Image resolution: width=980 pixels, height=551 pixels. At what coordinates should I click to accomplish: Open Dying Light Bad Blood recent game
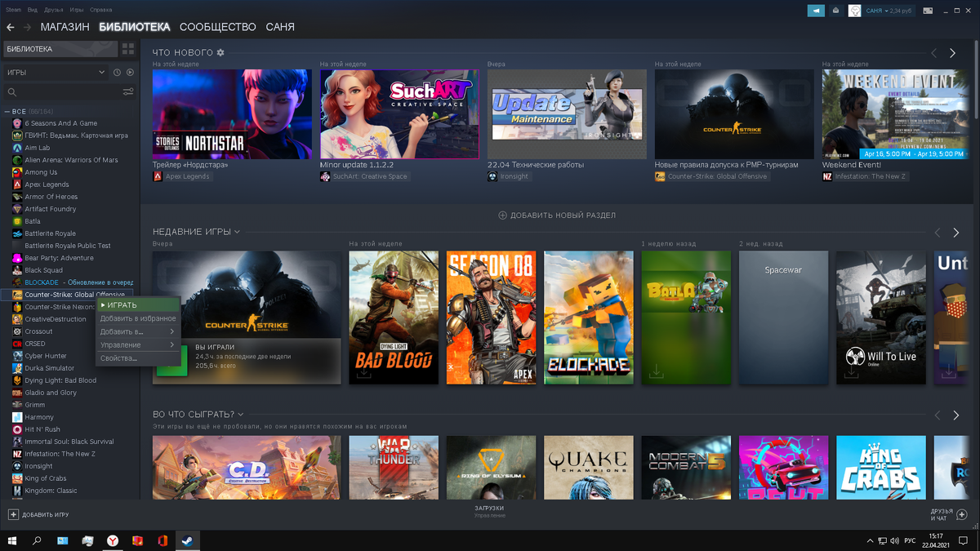tap(394, 318)
